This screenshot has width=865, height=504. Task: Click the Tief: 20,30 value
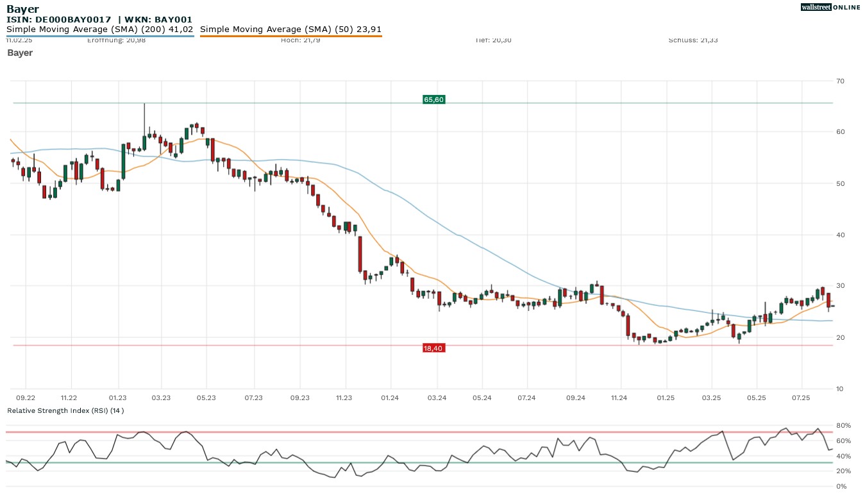coord(493,40)
